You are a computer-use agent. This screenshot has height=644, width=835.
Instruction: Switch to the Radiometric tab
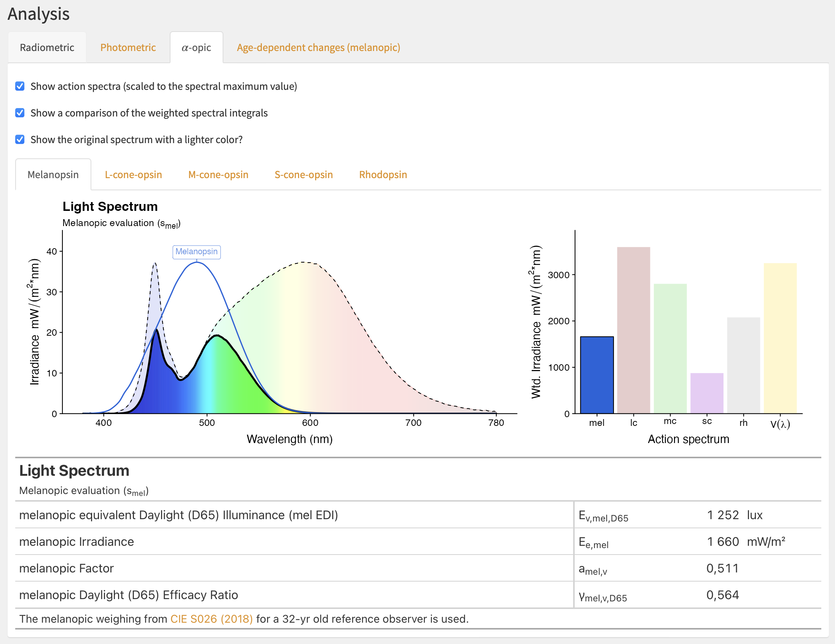click(x=47, y=47)
